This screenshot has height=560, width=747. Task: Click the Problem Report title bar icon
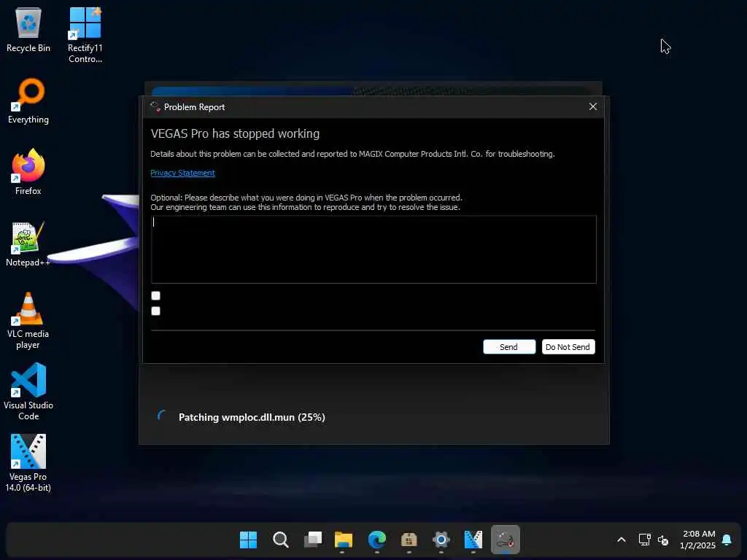pyautogui.click(x=155, y=106)
